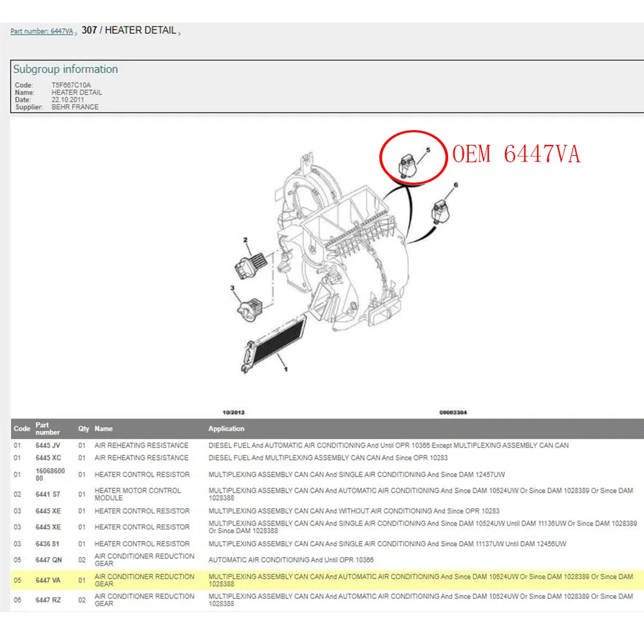Click the diagram date label '10/2012'
This screenshot has height=644, width=644.
[x=233, y=412]
